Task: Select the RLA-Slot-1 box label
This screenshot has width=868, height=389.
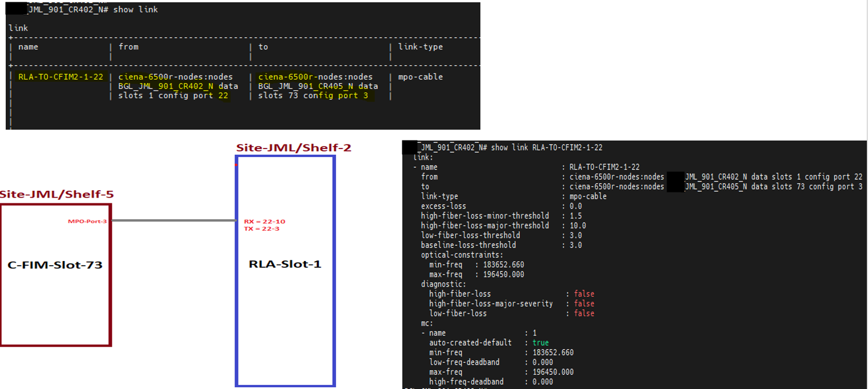Action: [285, 264]
